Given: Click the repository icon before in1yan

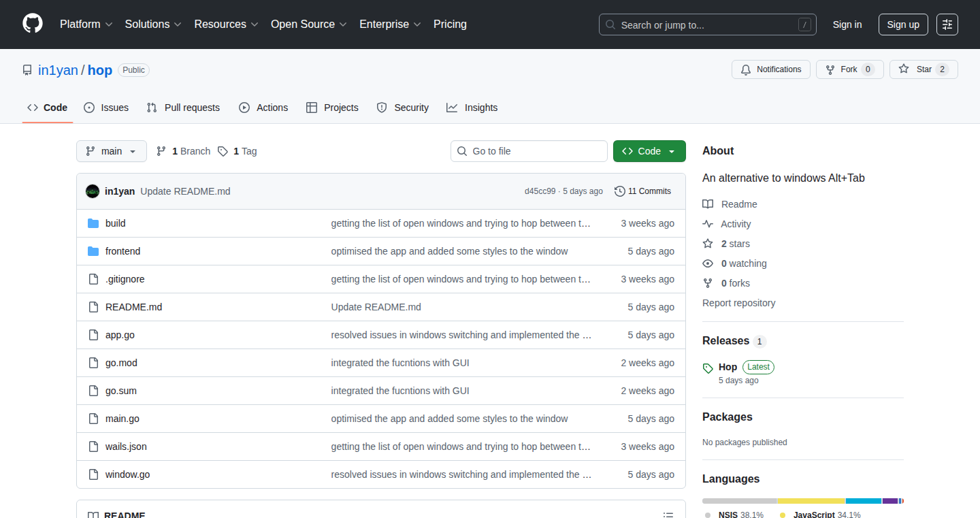Looking at the screenshot, I should pos(27,70).
